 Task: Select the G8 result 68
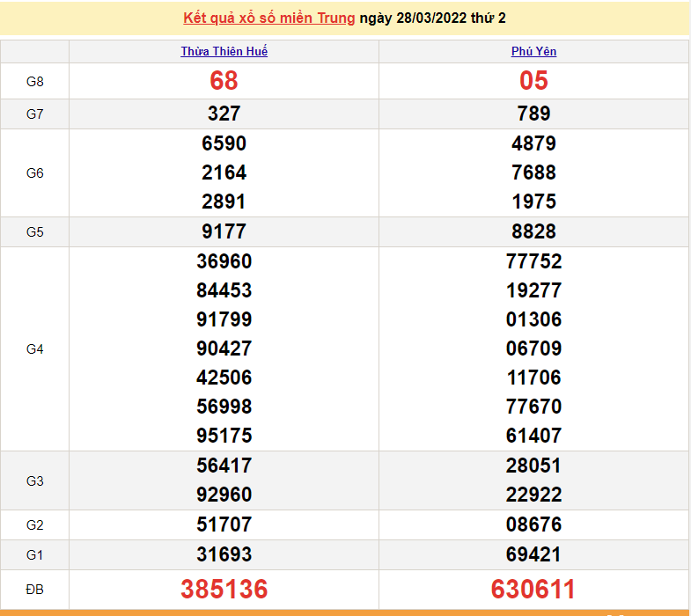[x=224, y=81]
